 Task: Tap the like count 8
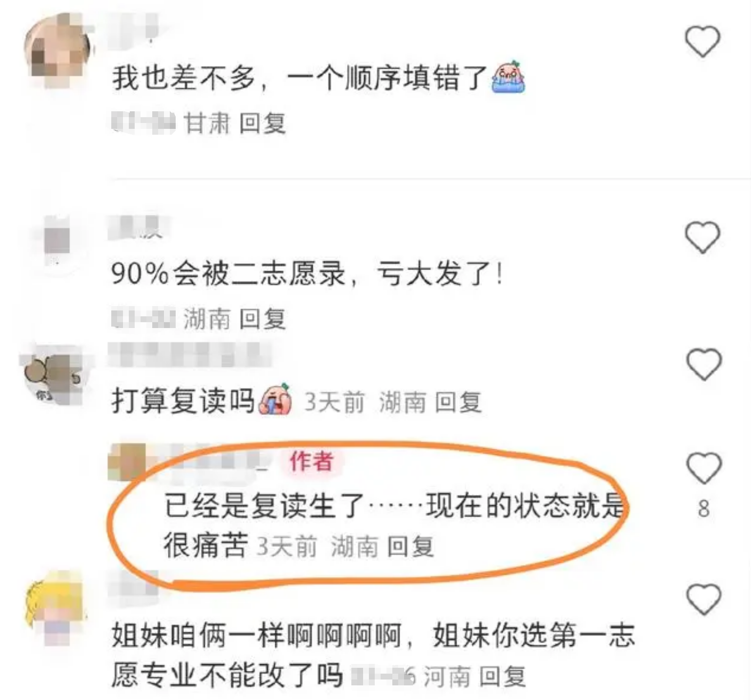(x=703, y=509)
